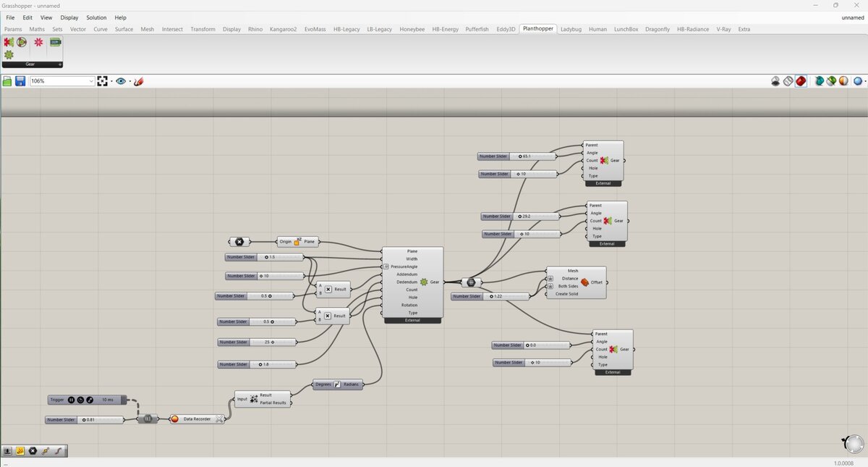Clear Data Recorder with its X button
Viewport: 868px width, 467px height.
[x=219, y=418]
